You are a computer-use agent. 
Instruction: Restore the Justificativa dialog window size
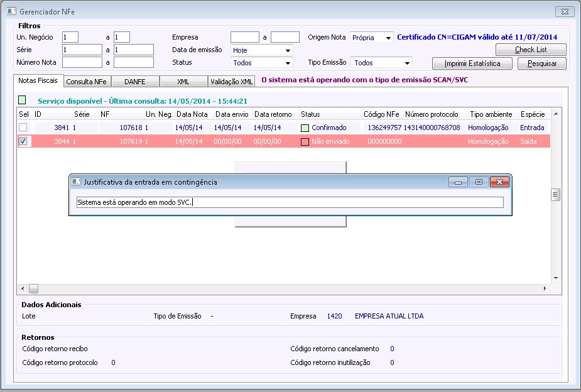(x=479, y=182)
